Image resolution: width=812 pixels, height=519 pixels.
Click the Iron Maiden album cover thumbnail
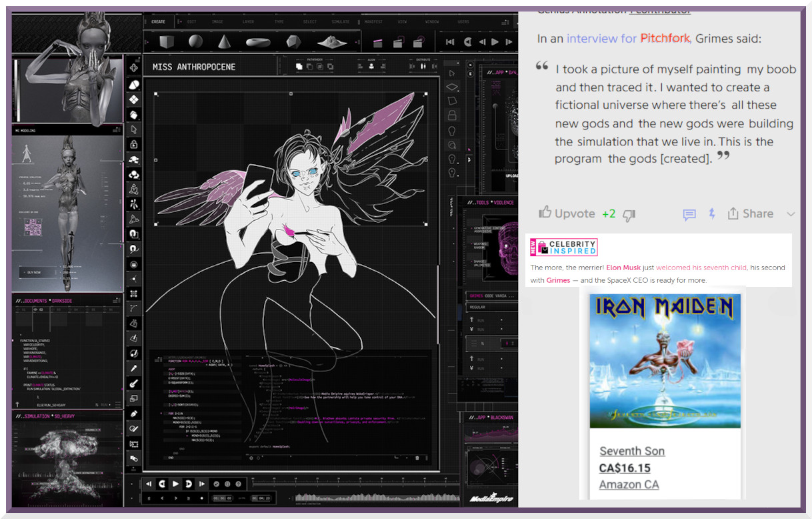click(665, 360)
